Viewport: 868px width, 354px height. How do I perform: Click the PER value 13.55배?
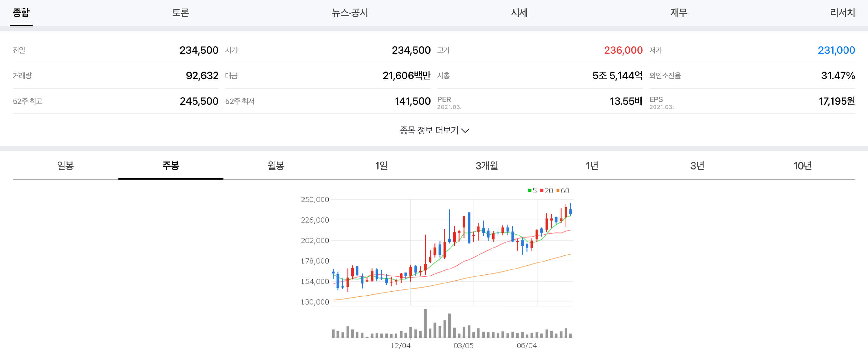pyautogui.click(x=626, y=101)
